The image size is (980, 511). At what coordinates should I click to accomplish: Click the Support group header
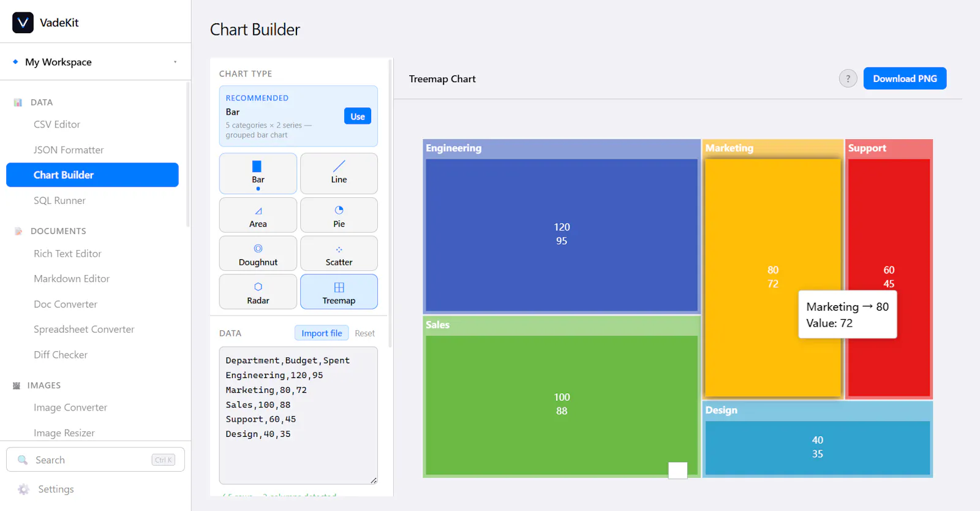click(x=889, y=148)
